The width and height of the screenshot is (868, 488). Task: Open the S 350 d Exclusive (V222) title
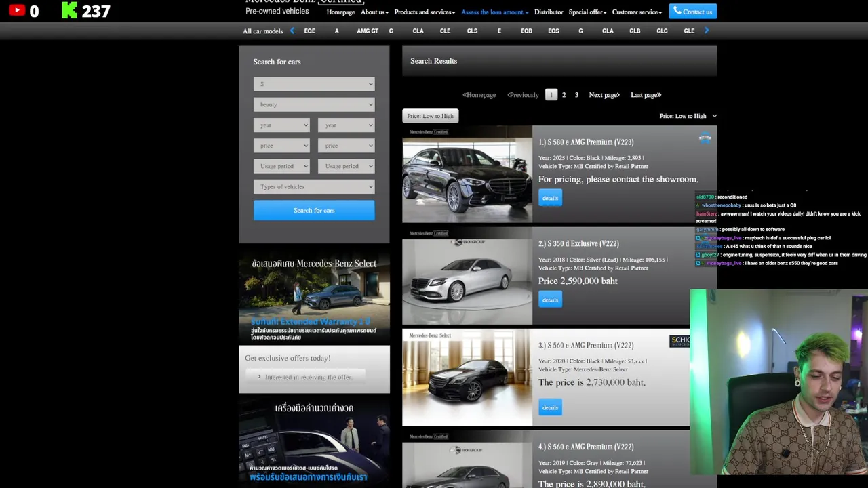click(x=578, y=244)
